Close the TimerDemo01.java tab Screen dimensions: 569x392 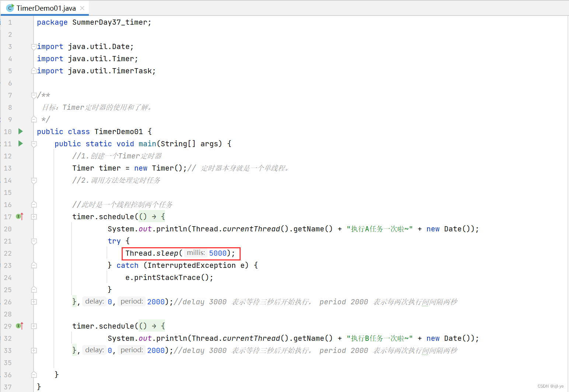pyautogui.click(x=82, y=8)
